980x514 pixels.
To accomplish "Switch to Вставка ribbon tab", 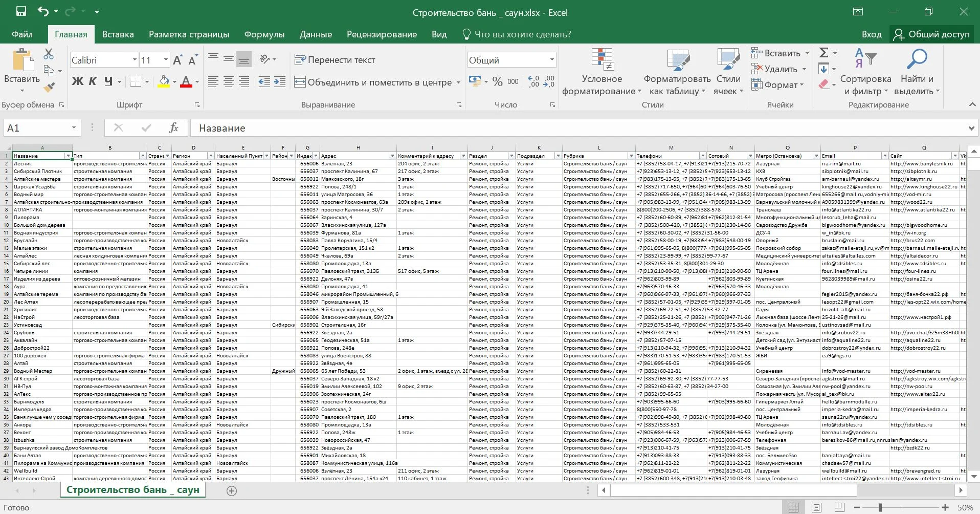I will coord(118,34).
